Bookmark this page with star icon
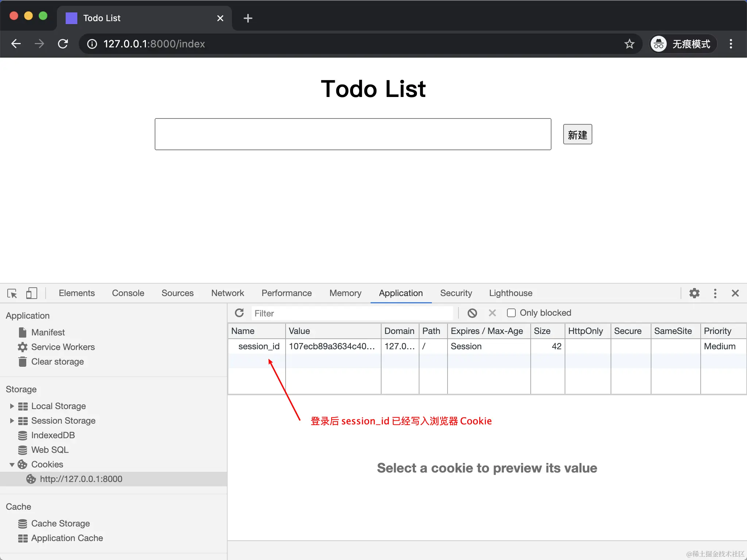The width and height of the screenshot is (747, 560). (629, 44)
